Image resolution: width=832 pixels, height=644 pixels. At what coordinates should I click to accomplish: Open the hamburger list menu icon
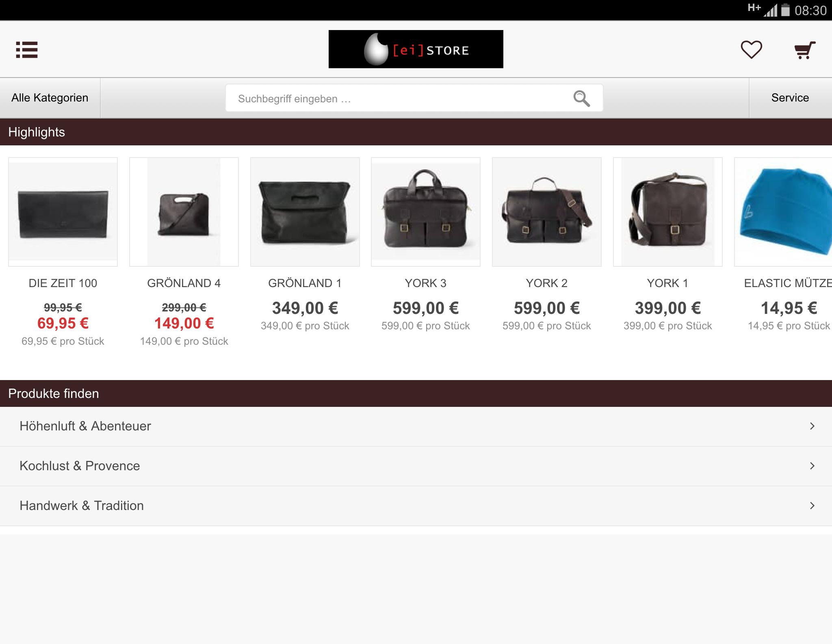coord(27,50)
